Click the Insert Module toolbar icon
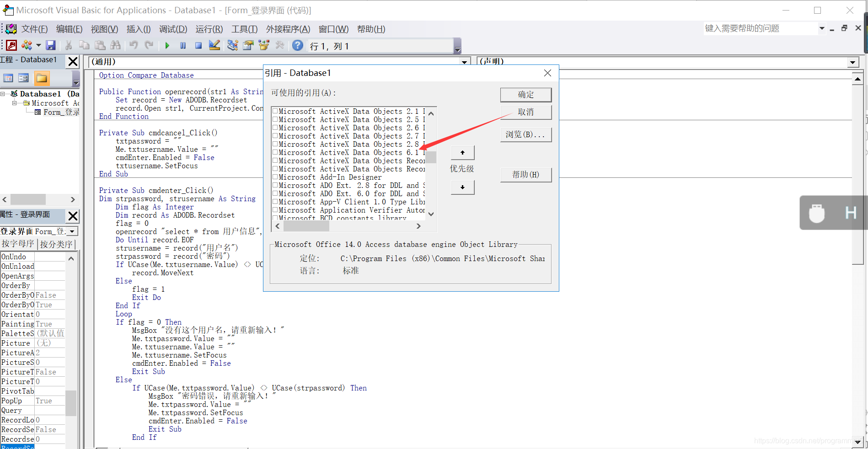This screenshot has width=868, height=449. 27,45
